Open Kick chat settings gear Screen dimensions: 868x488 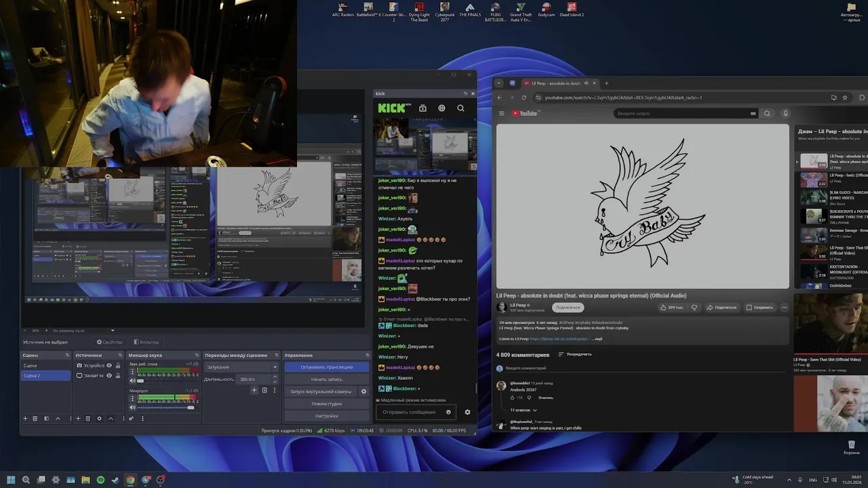467,412
